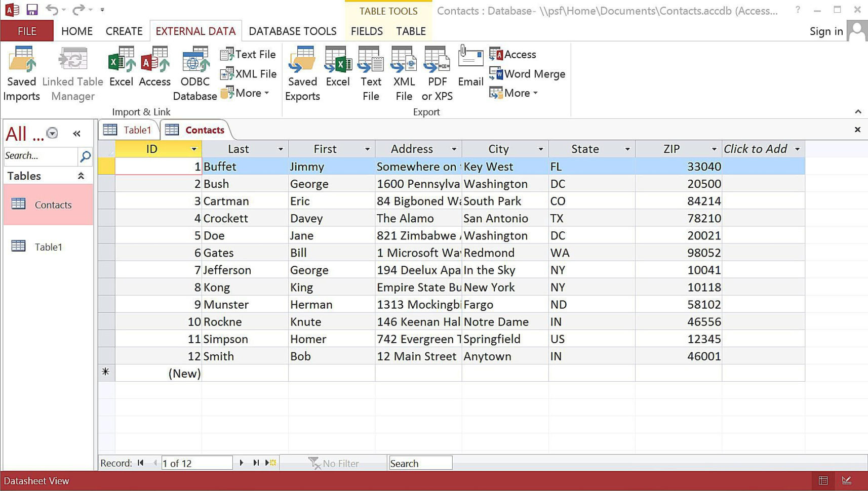The image size is (868, 491).
Task: Open the ID column filter dropdown
Action: pyautogui.click(x=193, y=149)
